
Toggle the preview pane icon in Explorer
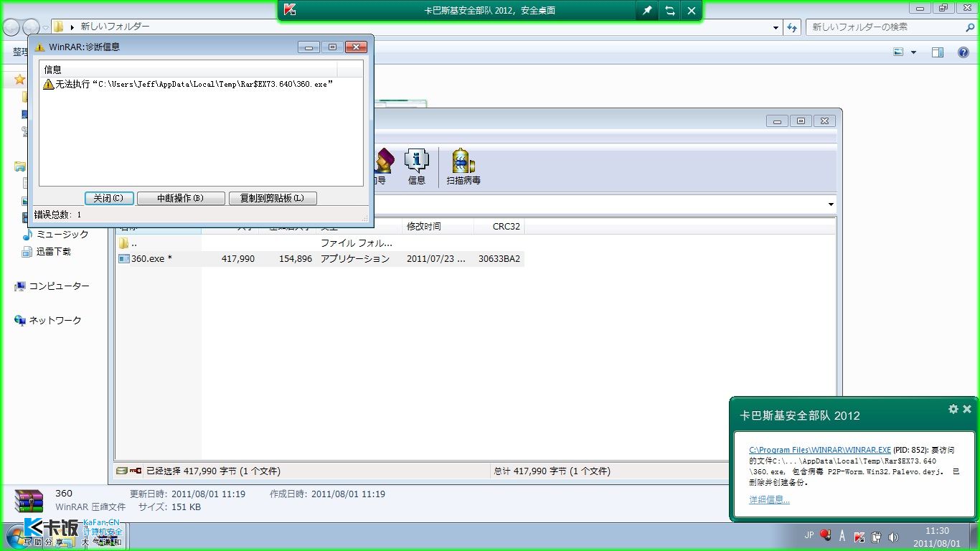(937, 52)
